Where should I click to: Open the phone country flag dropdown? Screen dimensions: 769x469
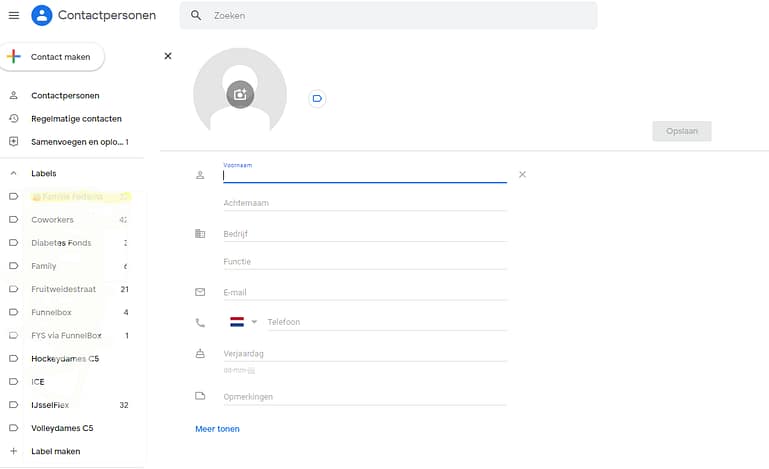pos(243,322)
